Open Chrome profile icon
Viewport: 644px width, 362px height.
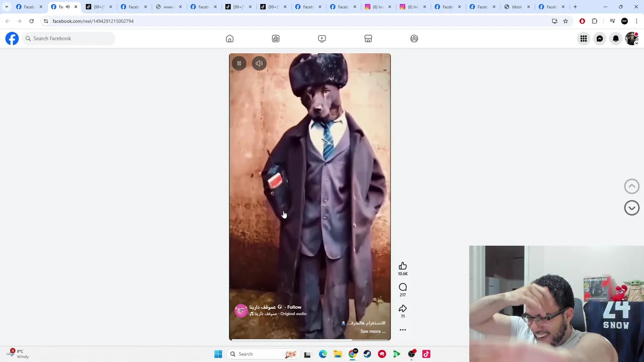624,21
